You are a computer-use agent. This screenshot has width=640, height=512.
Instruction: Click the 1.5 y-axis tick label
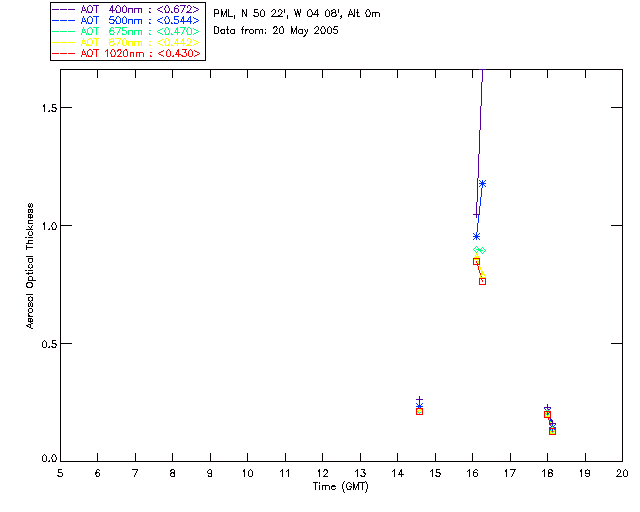pyautogui.click(x=48, y=108)
